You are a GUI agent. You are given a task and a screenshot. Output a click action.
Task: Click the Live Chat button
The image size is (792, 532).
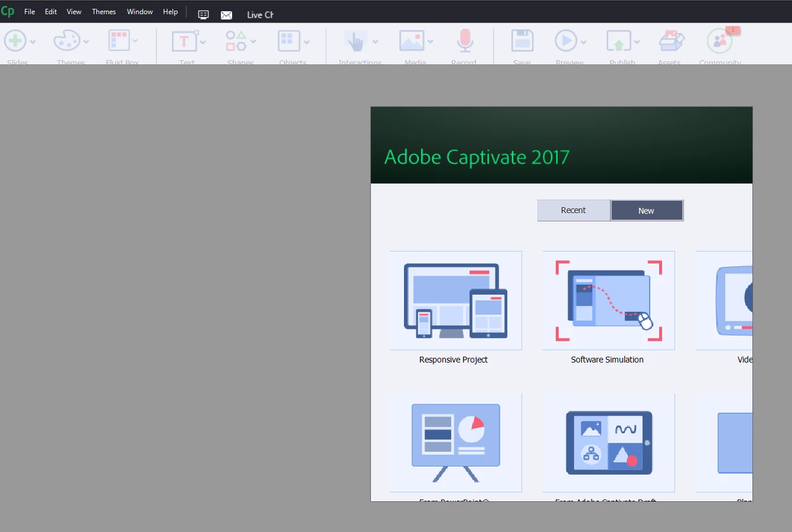coord(260,15)
